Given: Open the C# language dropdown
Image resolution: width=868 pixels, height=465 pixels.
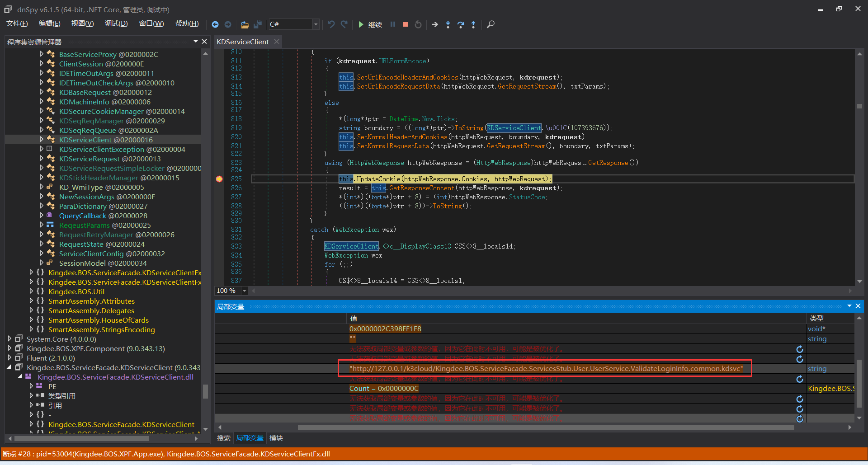Looking at the screenshot, I should pyautogui.click(x=316, y=24).
